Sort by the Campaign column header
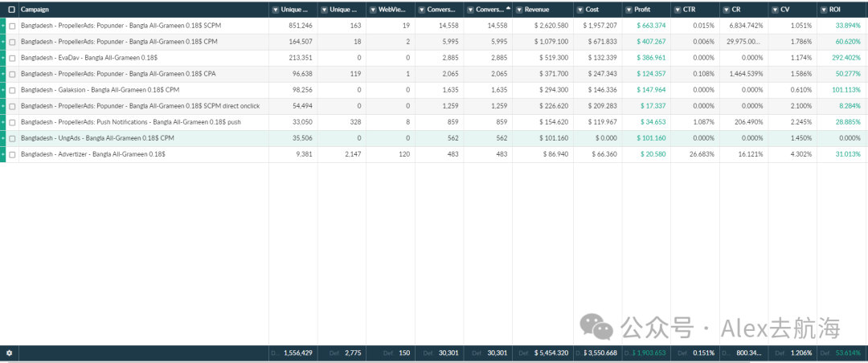This screenshot has height=363, width=868. (x=35, y=10)
